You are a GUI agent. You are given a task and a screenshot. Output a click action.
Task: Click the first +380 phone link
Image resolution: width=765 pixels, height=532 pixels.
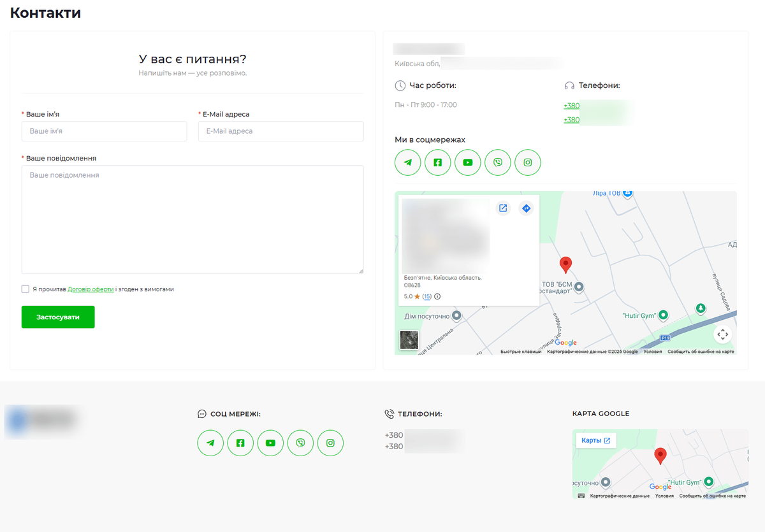(572, 106)
